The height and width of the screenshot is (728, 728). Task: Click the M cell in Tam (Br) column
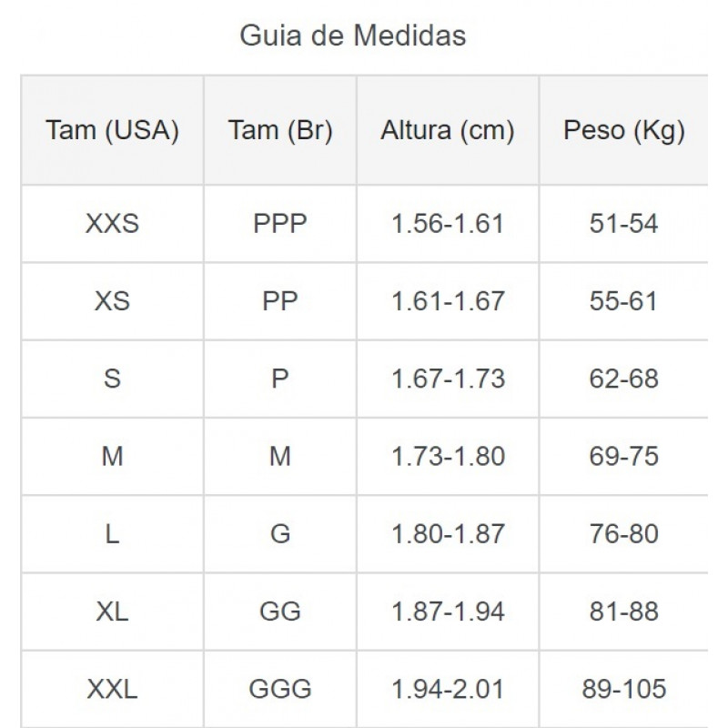pos(280,456)
